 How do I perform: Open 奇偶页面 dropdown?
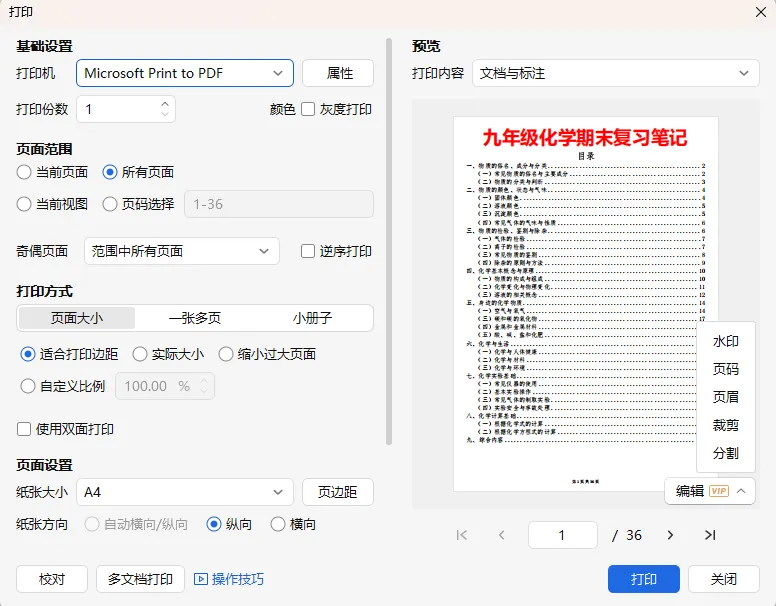[x=182, y=251]
